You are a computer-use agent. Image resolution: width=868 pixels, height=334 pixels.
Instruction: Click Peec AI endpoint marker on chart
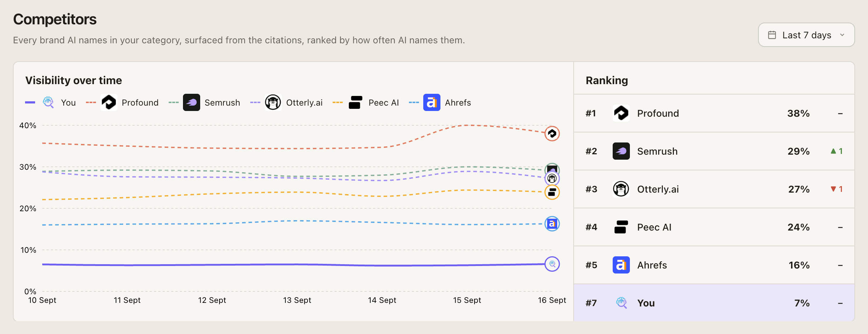click(552, 192)
